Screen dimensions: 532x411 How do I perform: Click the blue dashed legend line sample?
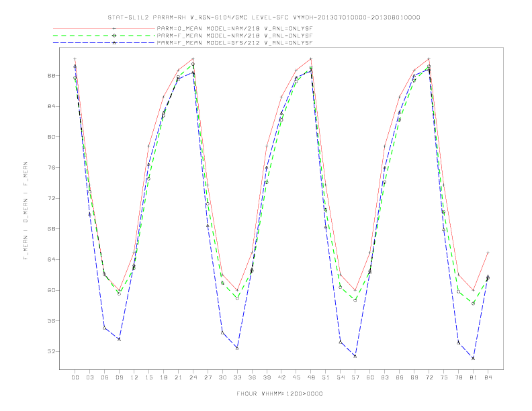104,43
